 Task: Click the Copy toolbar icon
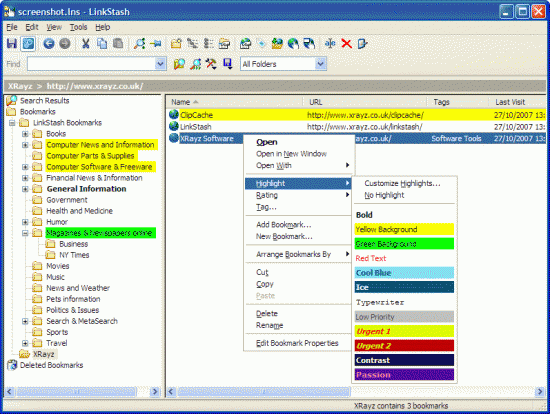pos(102,44)
